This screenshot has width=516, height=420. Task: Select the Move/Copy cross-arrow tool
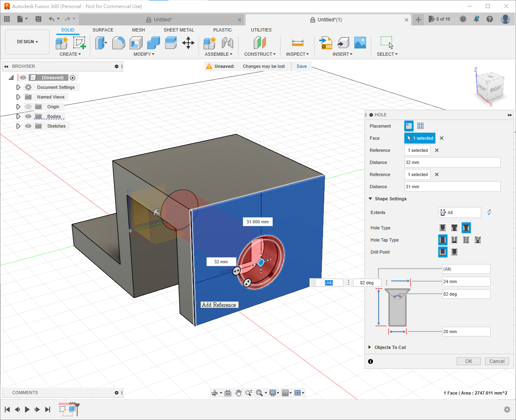(188, 42)
